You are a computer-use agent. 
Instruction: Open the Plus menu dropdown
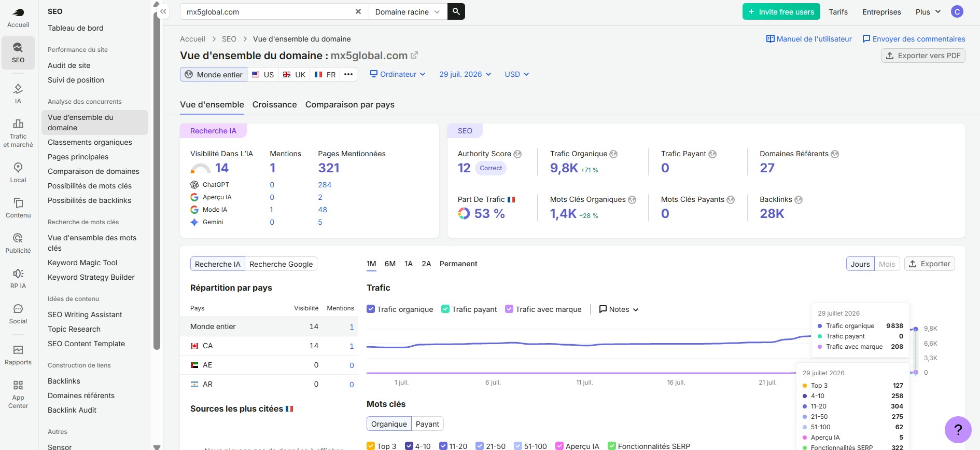click(928, 11)
